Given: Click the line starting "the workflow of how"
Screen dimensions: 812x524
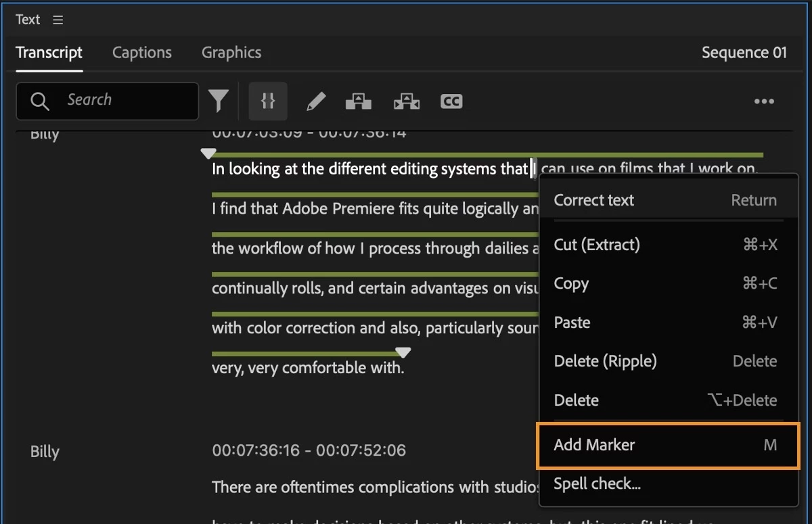Looking at the screenshot, I should coord(376,249).
